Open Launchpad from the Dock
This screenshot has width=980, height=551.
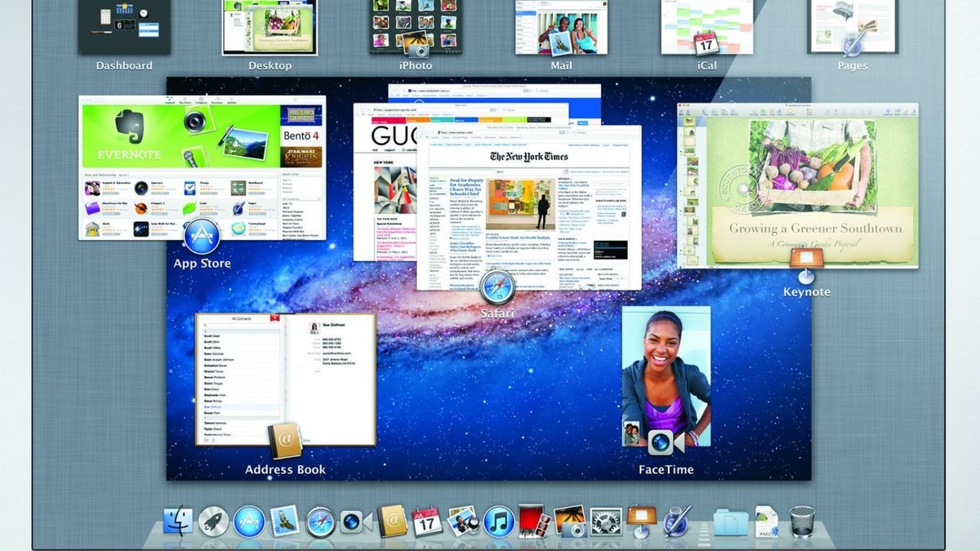(214, 522)
